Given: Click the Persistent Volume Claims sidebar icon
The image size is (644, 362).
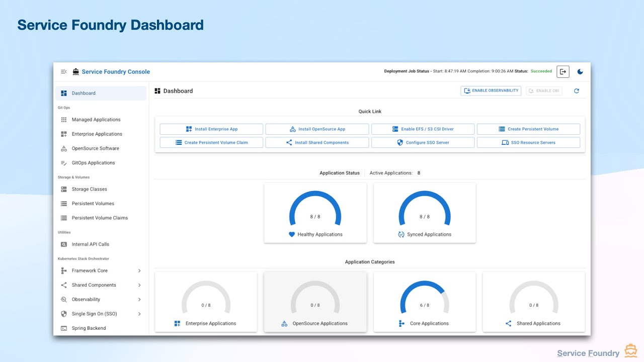Looking at the screenshot, I should pos(64,218).
